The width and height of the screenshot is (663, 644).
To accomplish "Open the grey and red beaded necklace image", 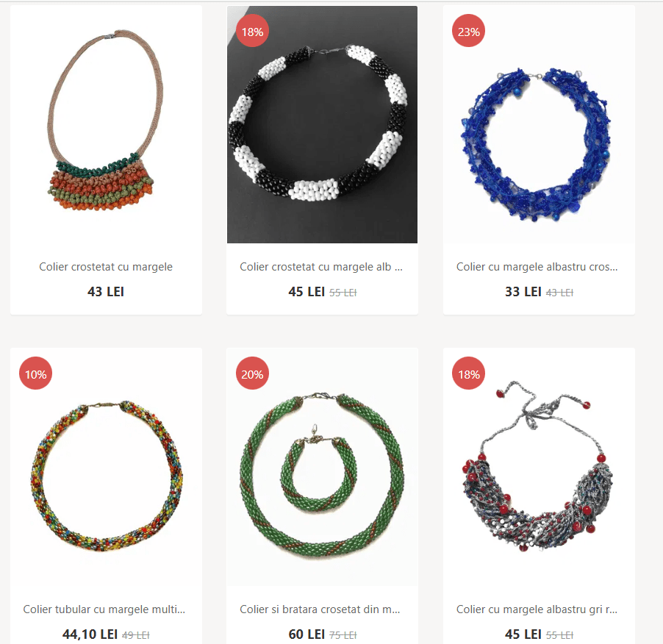I will [x=539, y=467].
